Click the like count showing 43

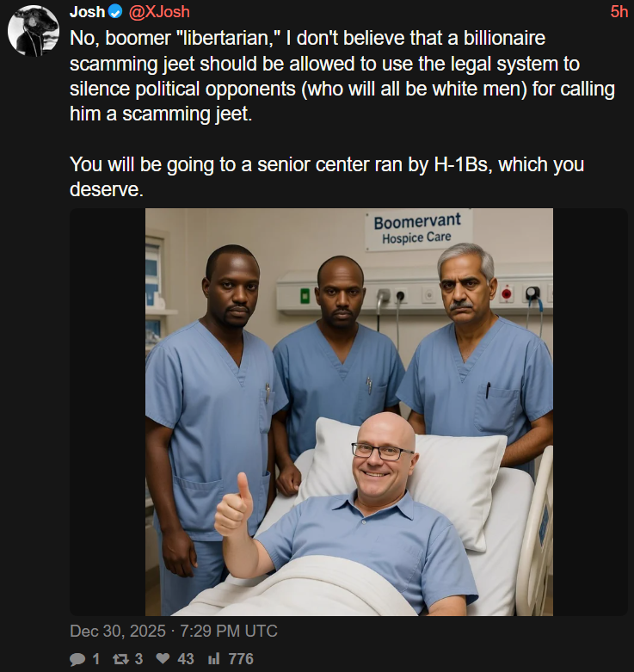tap(186, 659)
